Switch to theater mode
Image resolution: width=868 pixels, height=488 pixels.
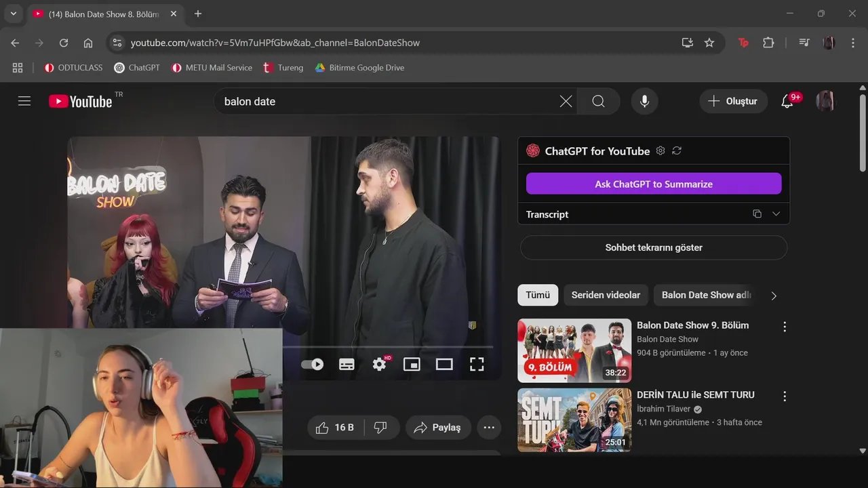[x=444, y=364]
